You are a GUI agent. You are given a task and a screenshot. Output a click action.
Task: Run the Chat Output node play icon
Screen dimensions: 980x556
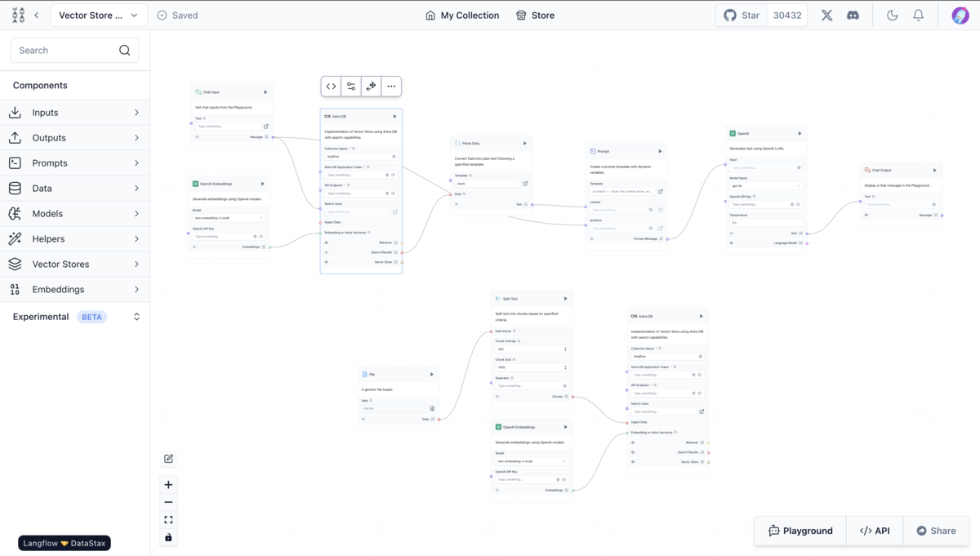(935, 171)
